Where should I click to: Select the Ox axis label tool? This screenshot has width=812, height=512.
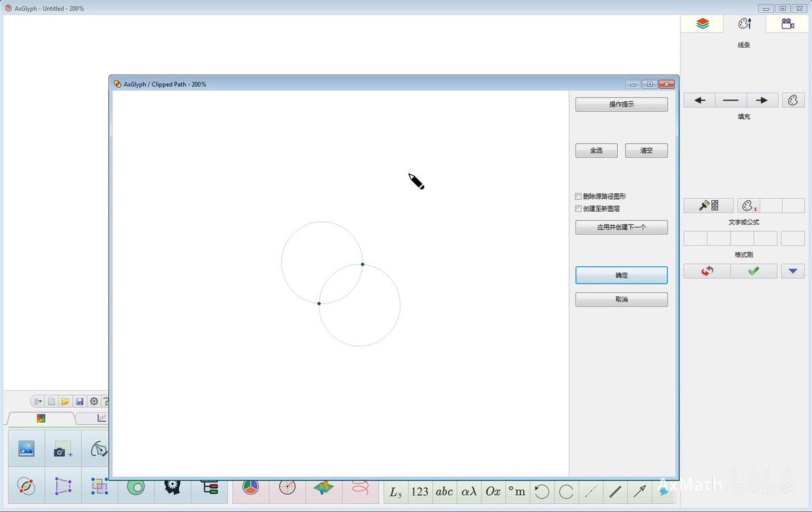pos(493,492)
